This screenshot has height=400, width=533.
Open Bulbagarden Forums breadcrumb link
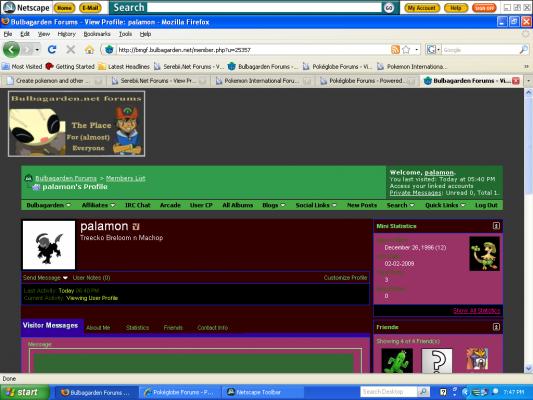pos(66,178)
